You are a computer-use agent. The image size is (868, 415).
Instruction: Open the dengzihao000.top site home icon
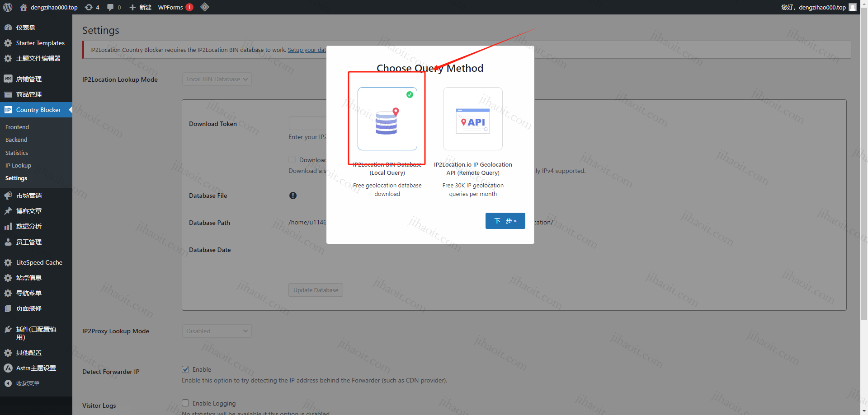click(x=24, y=7)
